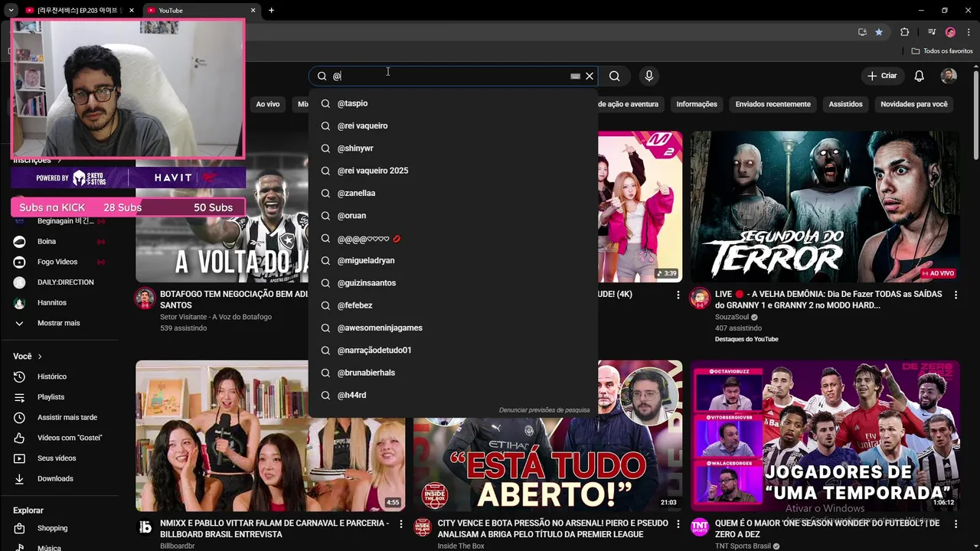Screen dimensions: 980x551
Task: Select the @rei vaqueiro suggestion
Action: [453, 126]
